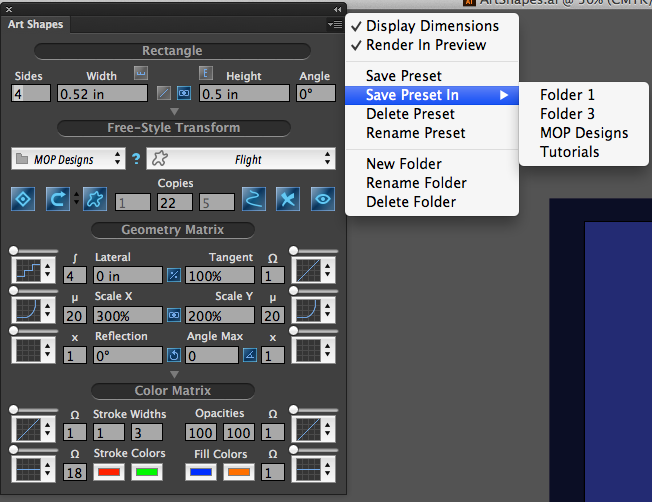Click the Color Matrix header button
The width and height of the screenshot is (652, 502).
(x=173, y=391)
